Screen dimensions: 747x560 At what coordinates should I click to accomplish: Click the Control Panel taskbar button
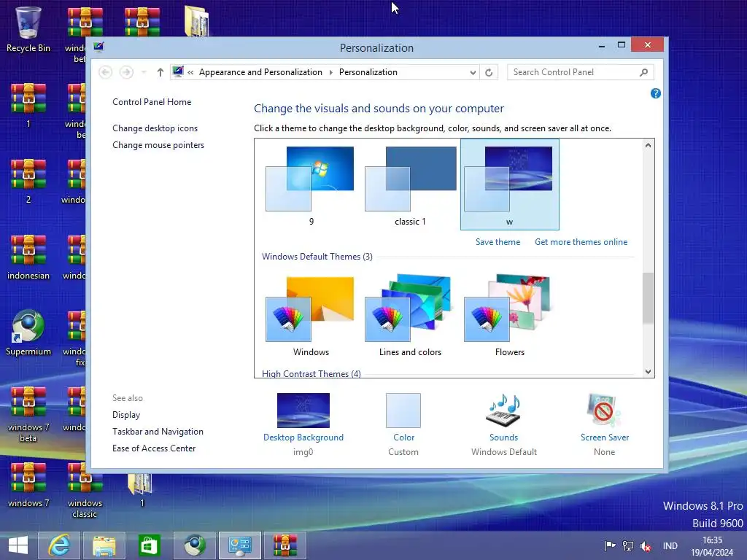(239, 545)
